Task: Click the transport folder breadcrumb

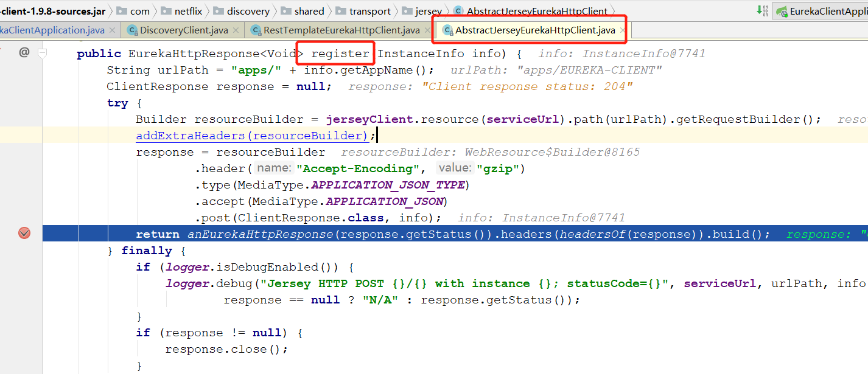Action: [x=364, y=11]
